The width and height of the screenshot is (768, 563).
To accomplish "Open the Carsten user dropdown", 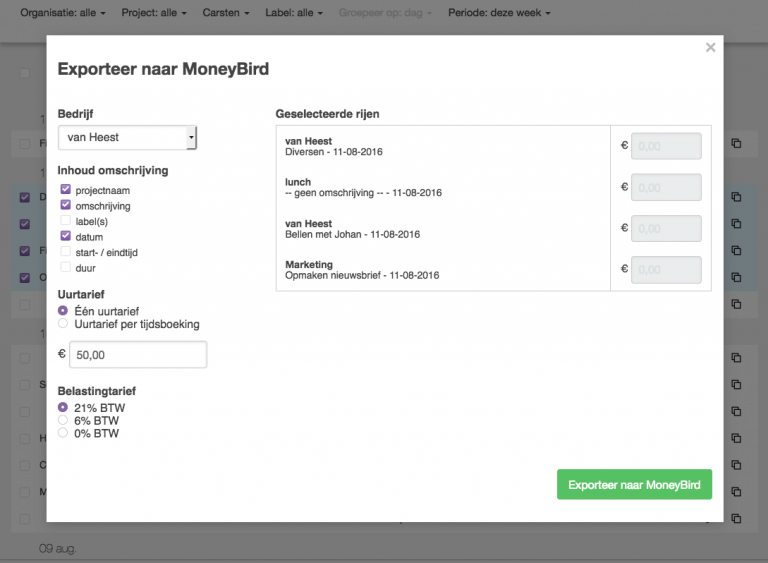I will 226,13.
